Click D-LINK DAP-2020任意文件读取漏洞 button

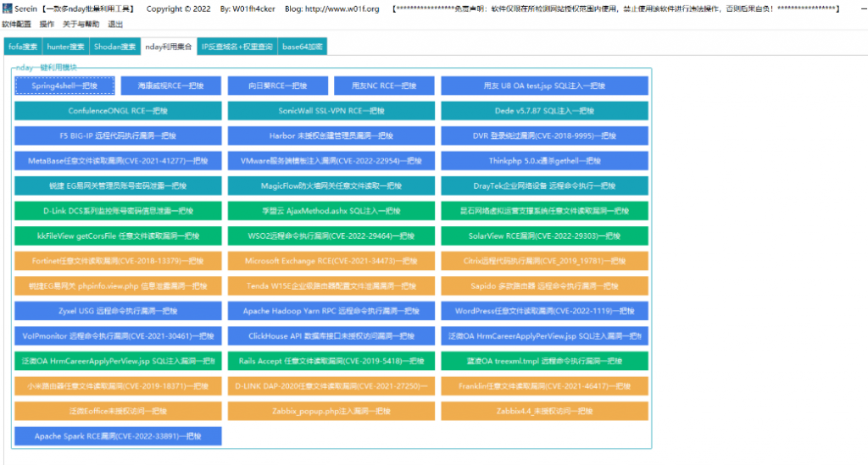click(x=331, y=386)
